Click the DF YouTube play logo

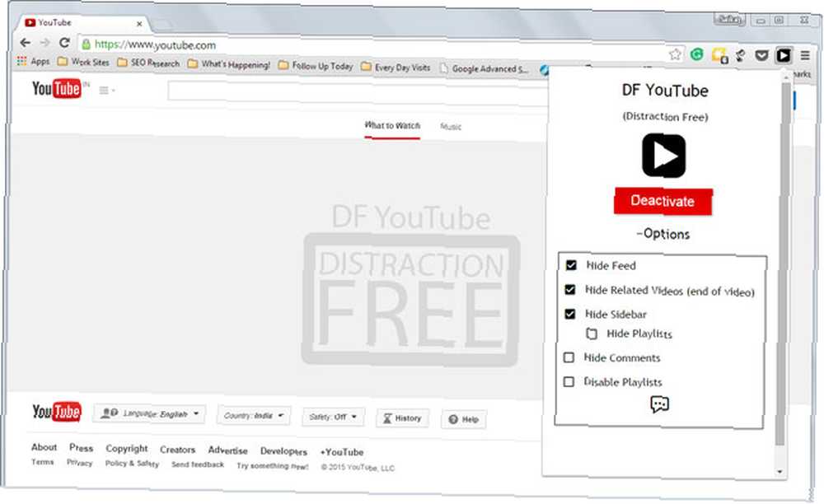point(663,156)
